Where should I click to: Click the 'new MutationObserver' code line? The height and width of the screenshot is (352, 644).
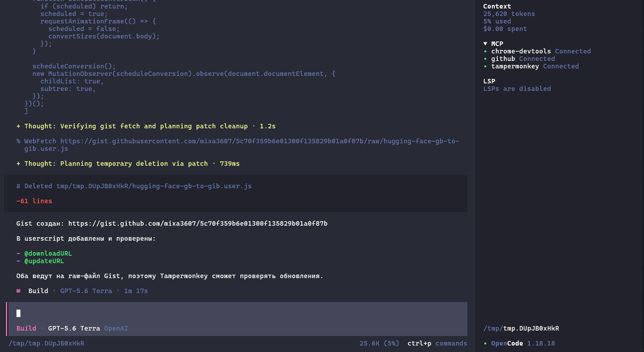tap(184, 74)
